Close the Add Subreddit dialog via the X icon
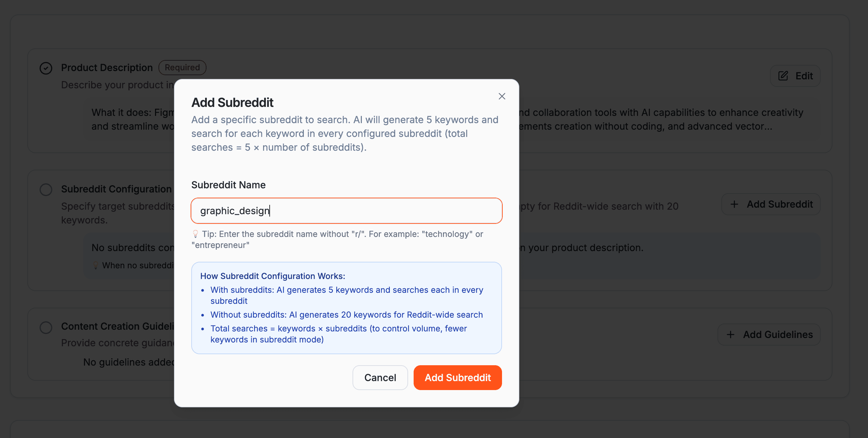The image size is (868, 438). pos(502,96)
